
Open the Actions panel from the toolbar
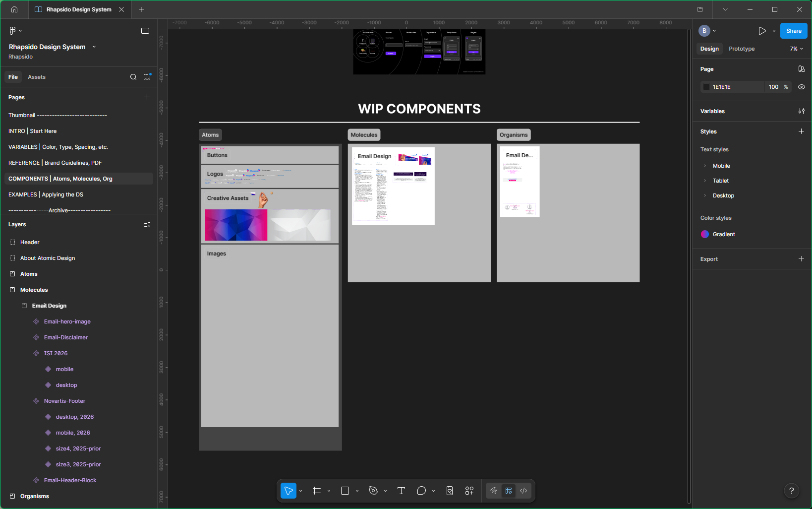[469, 490]
